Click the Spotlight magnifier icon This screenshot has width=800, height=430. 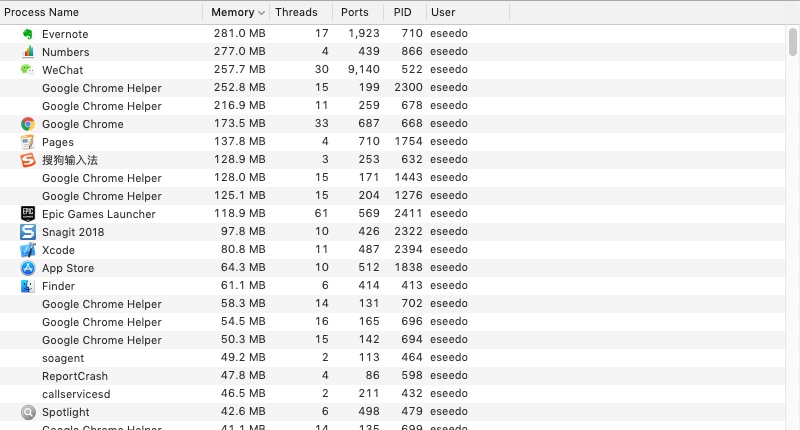28,412
